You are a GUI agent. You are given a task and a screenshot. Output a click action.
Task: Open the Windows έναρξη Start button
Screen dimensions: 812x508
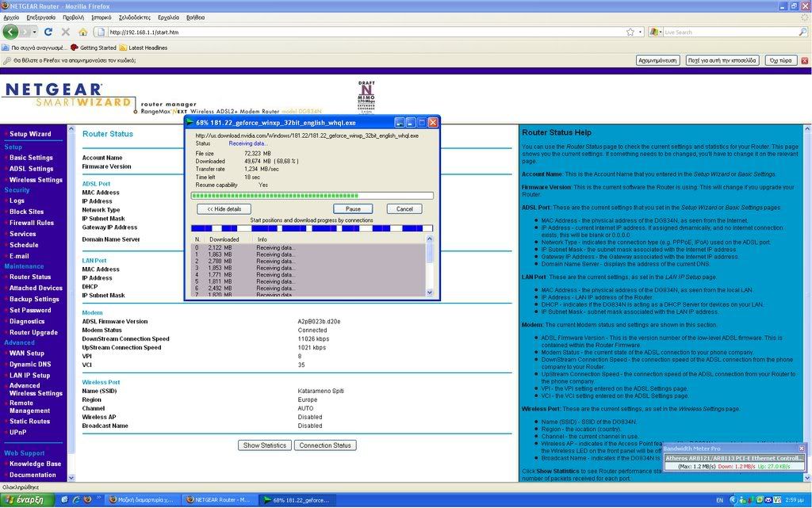pyautogui.click(x=27, y=500)
